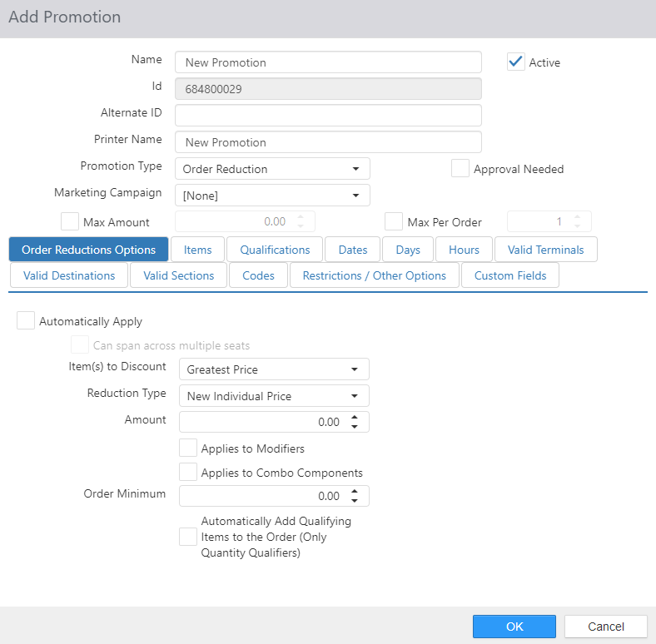The height and width of the screenshot is (644, 656).
Task: Enable Automatically Apply option
Action: pos(26,320)
